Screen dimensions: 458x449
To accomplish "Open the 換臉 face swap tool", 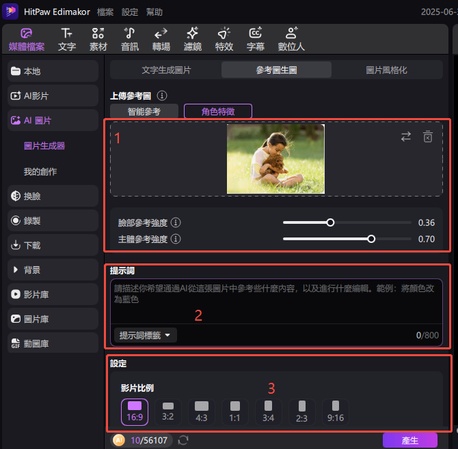I will click(x=53, y=196).
